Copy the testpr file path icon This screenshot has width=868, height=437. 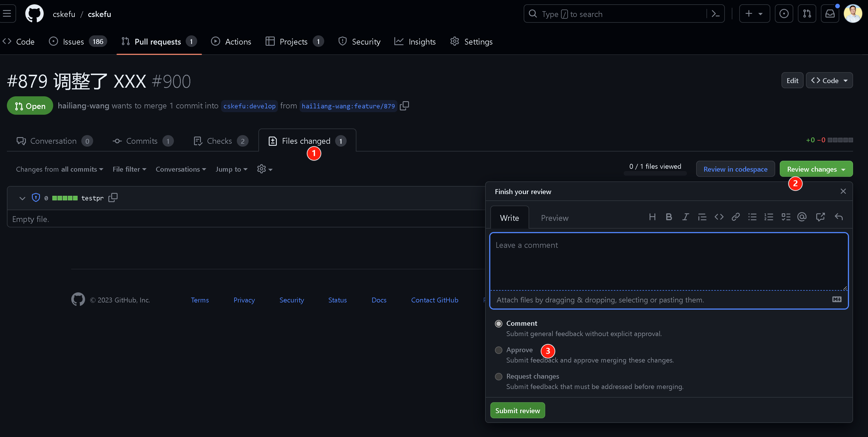click(x=113, y=198)
